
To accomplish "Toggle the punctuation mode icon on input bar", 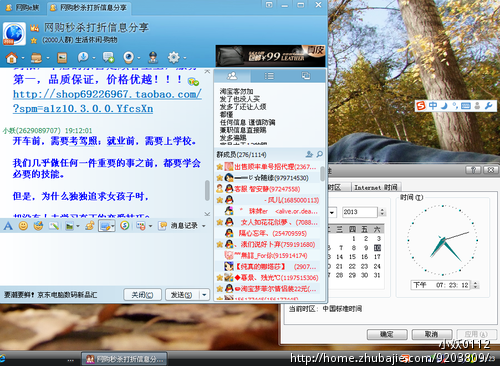I will [x=455, y=106].
